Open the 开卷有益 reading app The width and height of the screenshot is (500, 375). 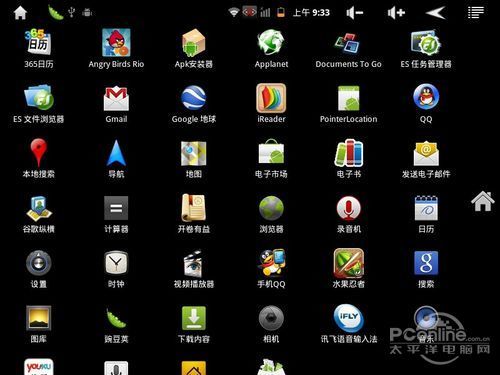[194, 208]
